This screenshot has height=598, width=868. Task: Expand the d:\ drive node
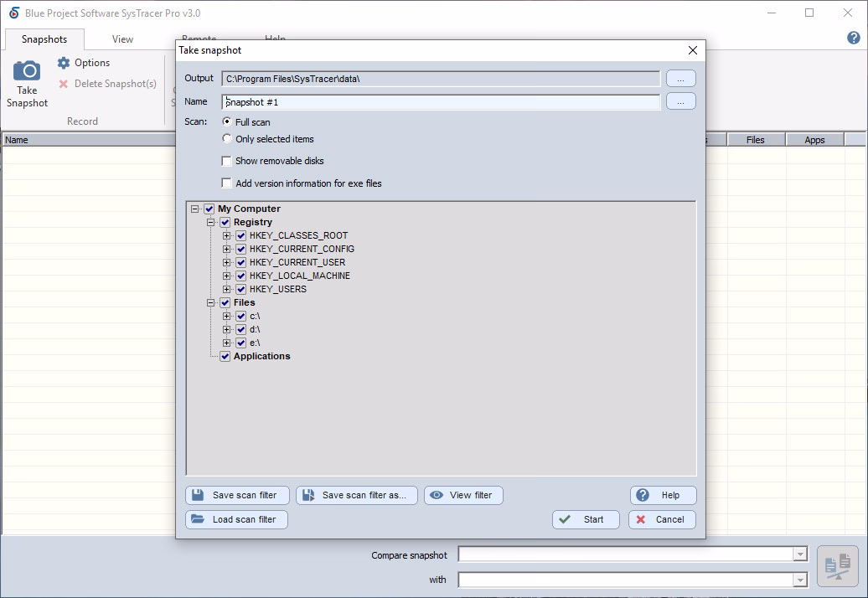[x=226, y=329]
